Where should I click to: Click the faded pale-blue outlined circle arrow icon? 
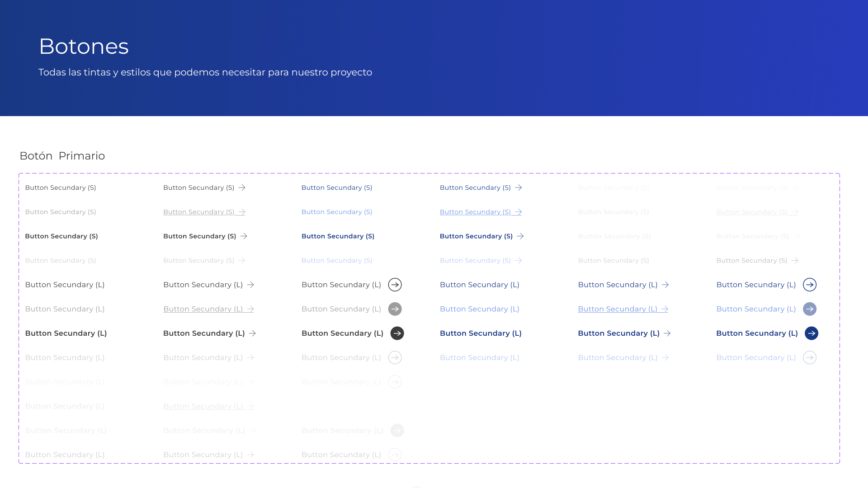[x=810, y=358]
